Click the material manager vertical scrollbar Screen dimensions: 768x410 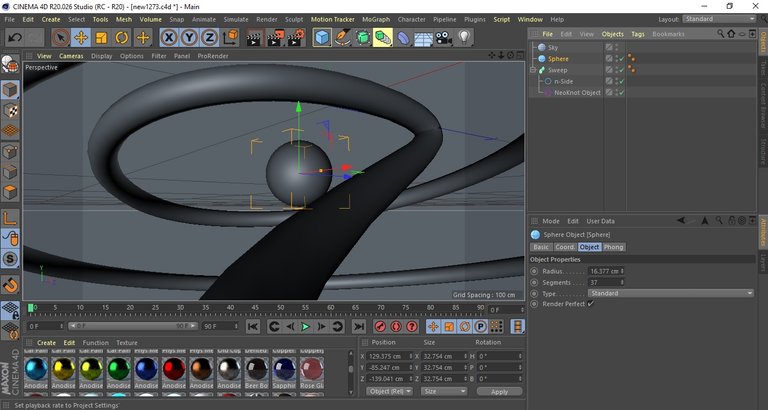point(351,373)
